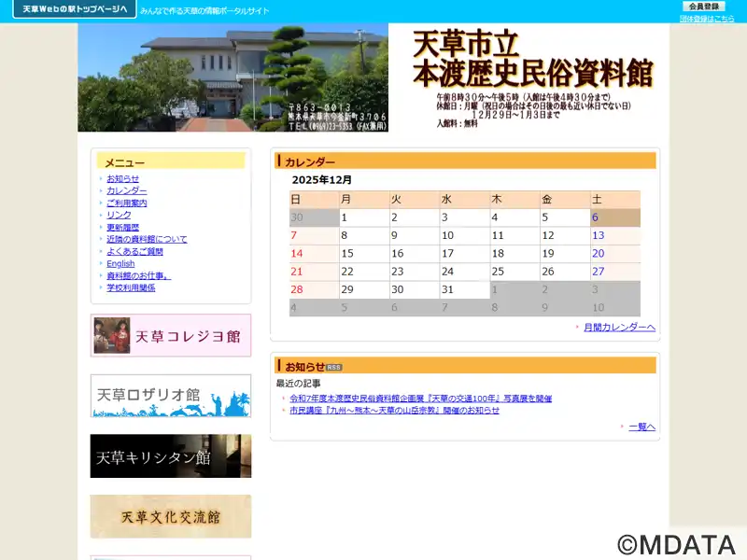The image size is (747, 560).
Task: Click the 一覧へ link under news
Action: 641,427
